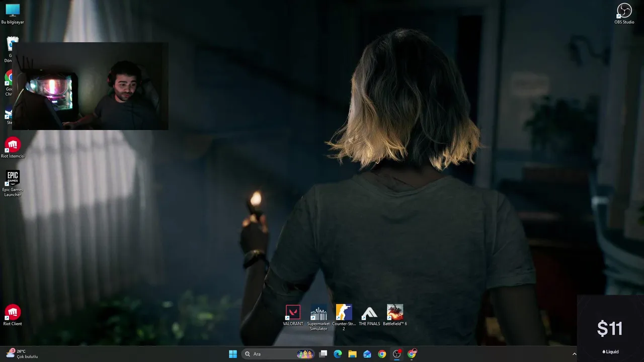
Task: Open File Explorer from the taskbar
Action: tap(353, 354)
